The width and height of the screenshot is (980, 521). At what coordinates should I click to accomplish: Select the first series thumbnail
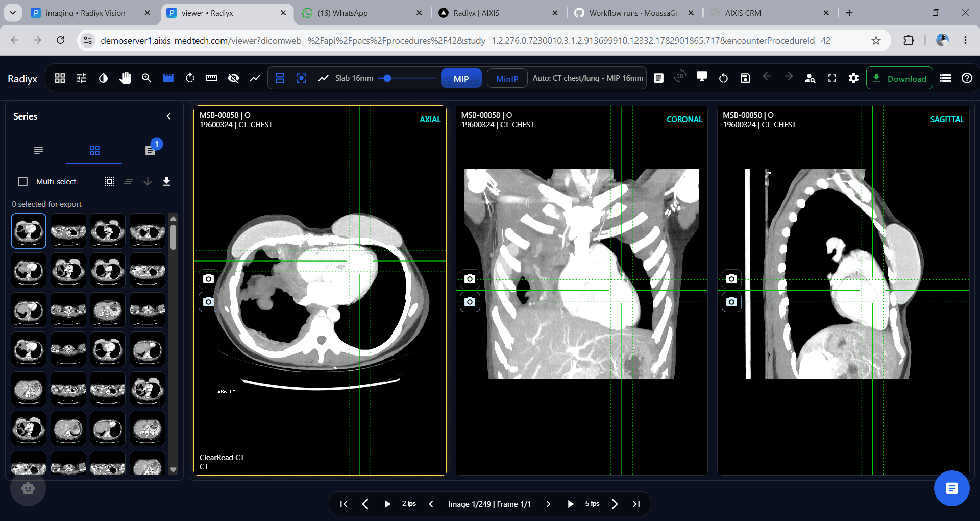pos(29,231)
